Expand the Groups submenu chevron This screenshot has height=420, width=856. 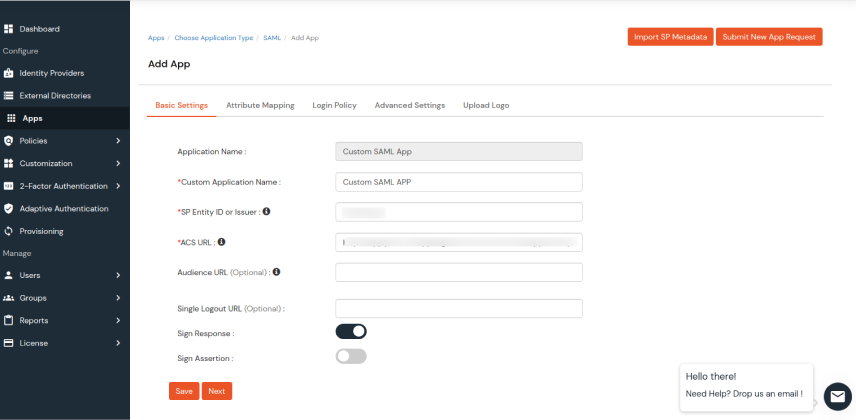pyautogui.click(x=118, y=298)
